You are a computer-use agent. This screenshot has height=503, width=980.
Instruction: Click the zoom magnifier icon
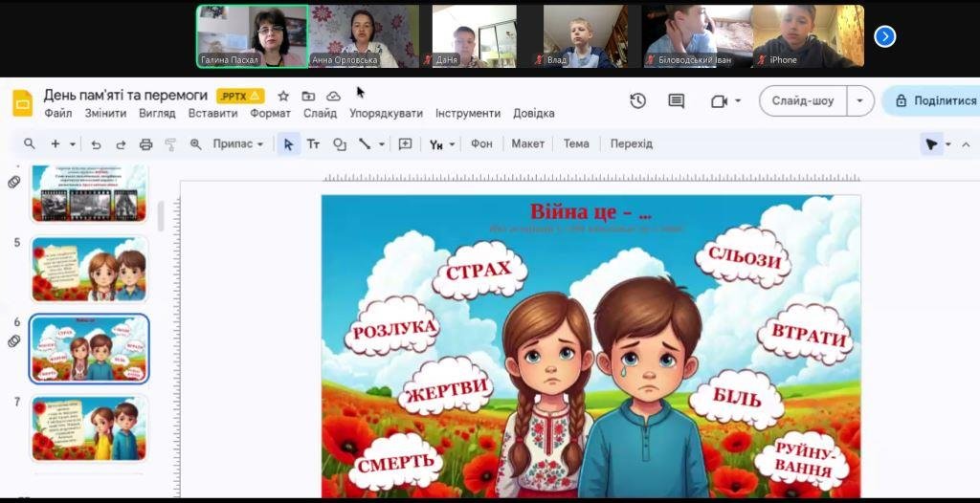(x=195, y=144)
